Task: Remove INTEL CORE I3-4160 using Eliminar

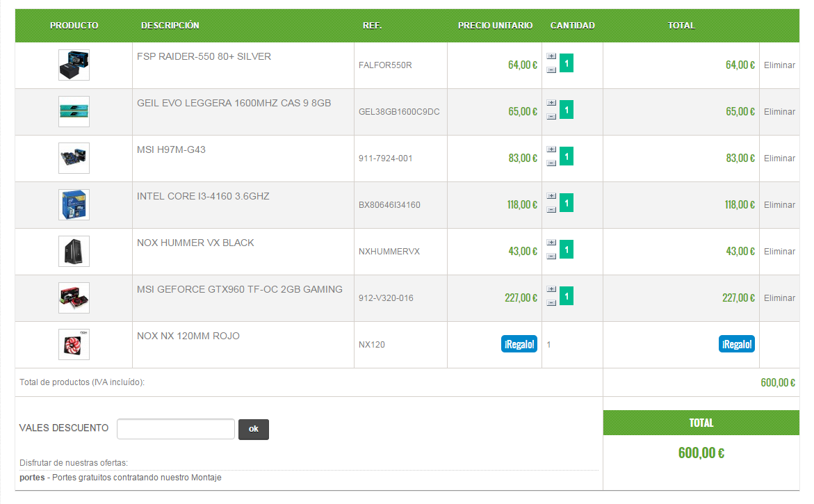Action: [779, 205]
